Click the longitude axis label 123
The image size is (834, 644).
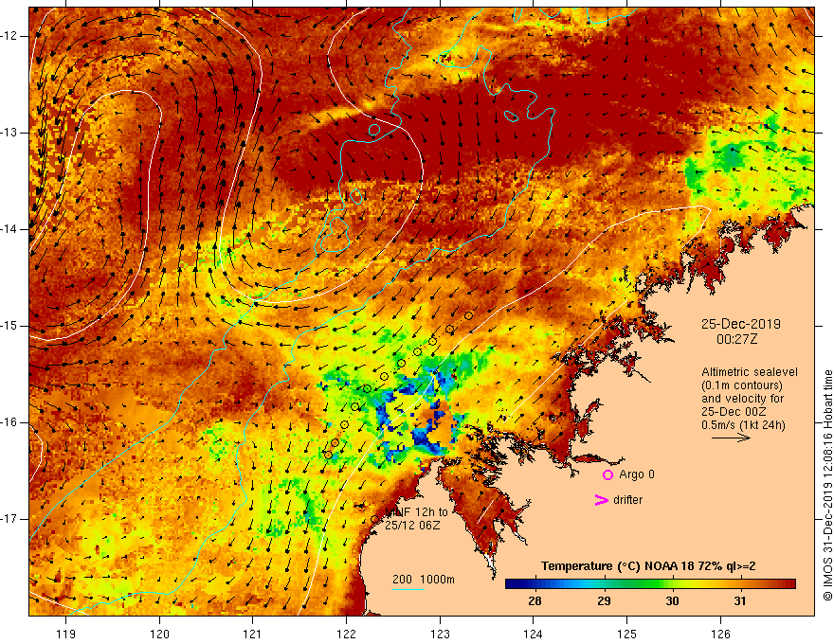(x=440, y=634)
